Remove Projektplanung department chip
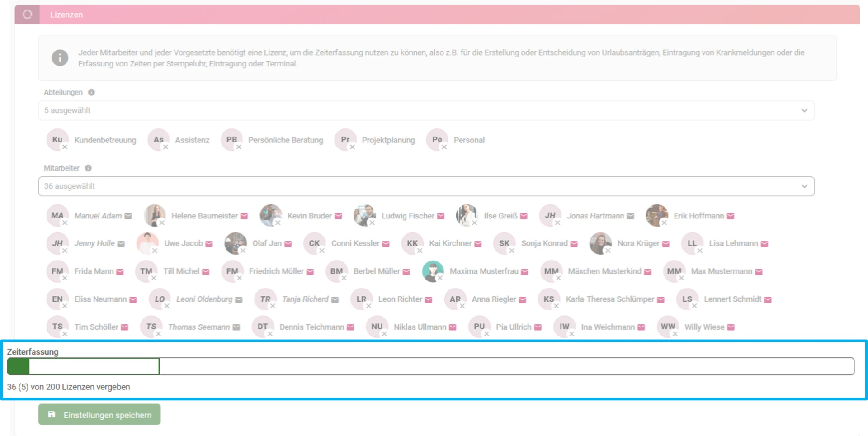This screenshot has width=868, height=436. (x=353, y=147)
